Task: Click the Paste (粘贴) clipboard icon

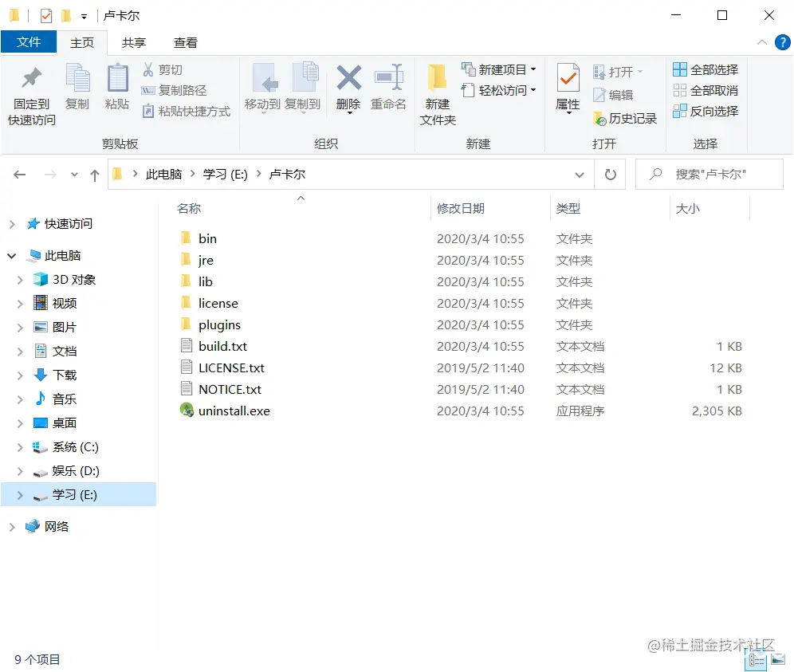Action: 117,78
